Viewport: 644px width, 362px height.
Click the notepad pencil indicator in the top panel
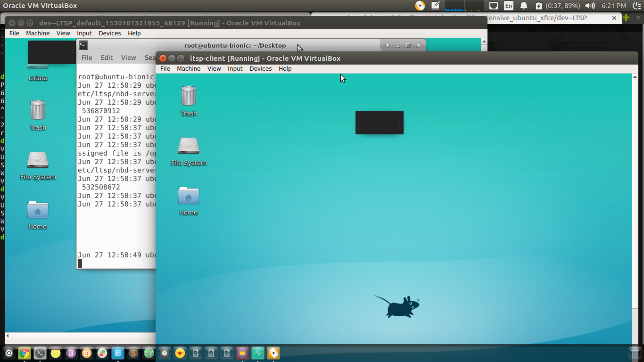(436, 6)
